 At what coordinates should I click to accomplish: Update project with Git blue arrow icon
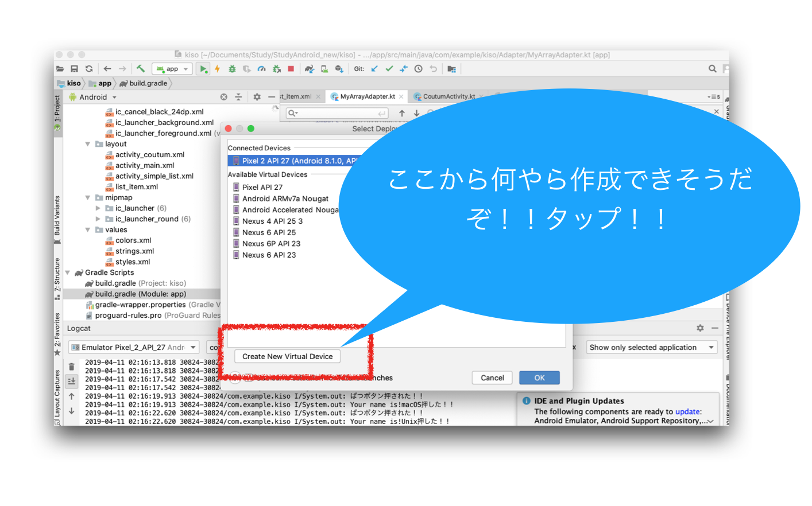374,69
